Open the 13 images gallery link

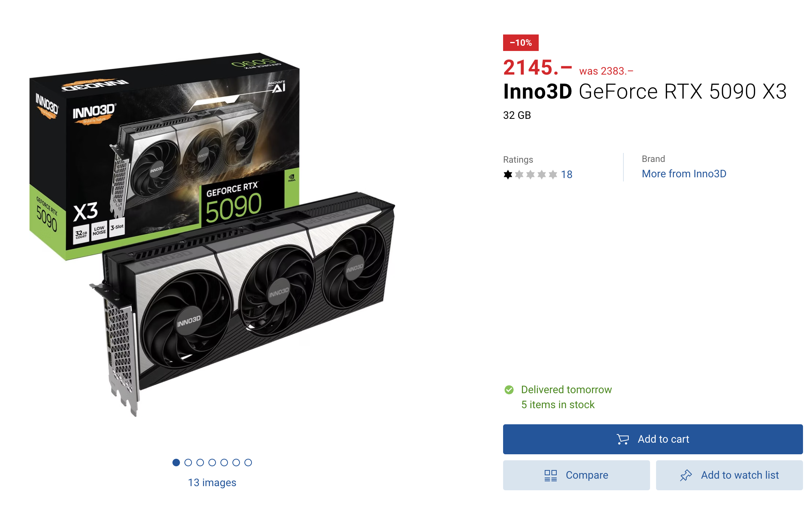tap(212, 482)
